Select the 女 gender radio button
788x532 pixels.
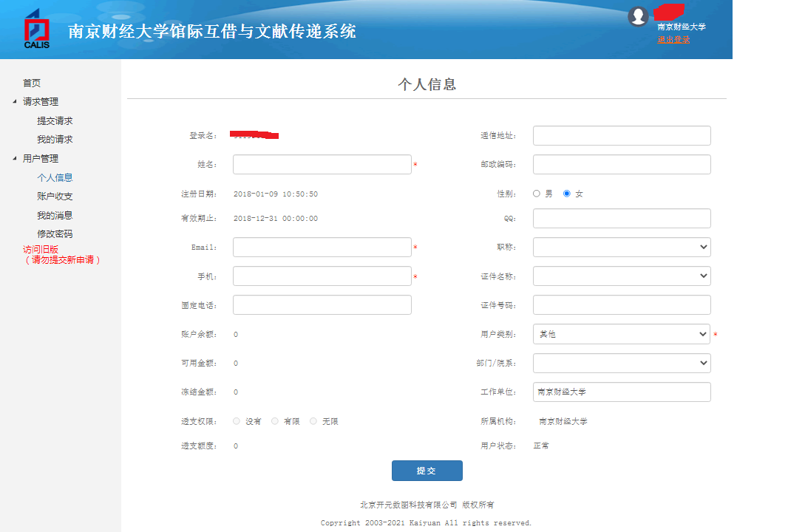pyautogui.click(x=566, y=194)
